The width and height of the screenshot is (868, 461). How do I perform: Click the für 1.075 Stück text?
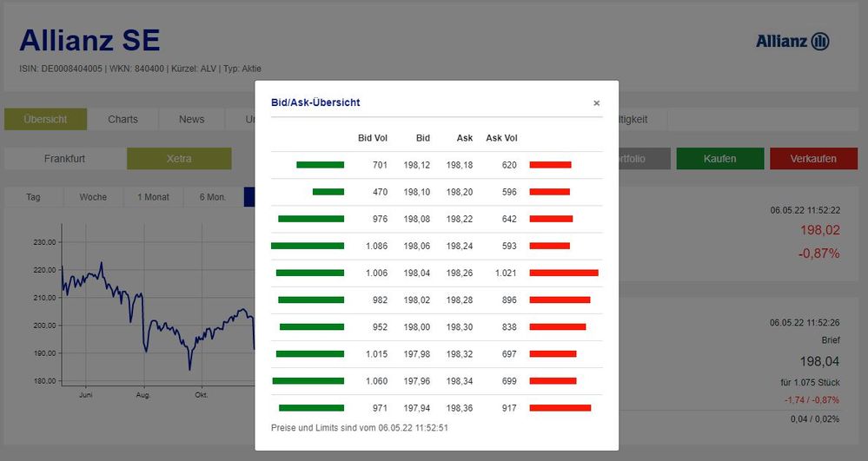coord(810,382)
